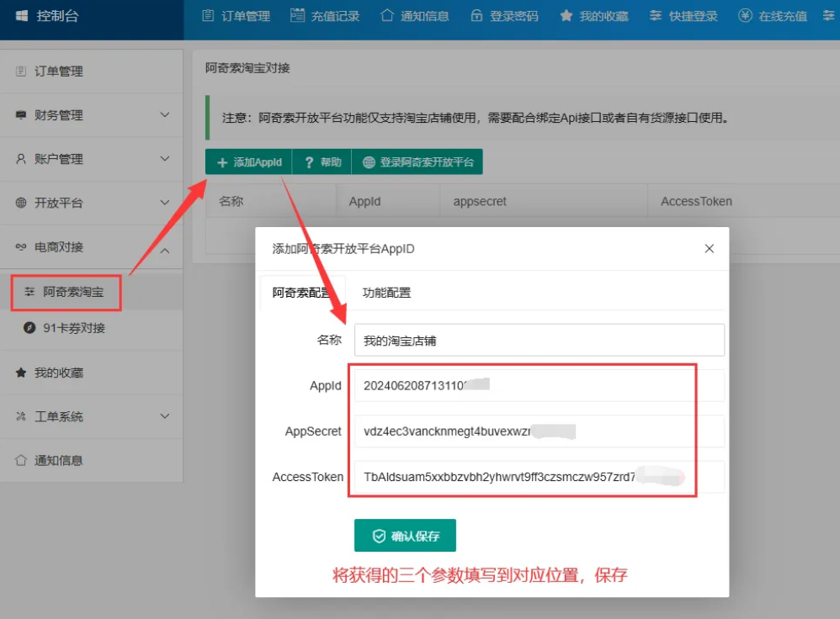The width and height of the screenshot is (840, 619).
Task: Click the 帮助 question mark button
Action: pyautogui.click(x=322, y=162)
